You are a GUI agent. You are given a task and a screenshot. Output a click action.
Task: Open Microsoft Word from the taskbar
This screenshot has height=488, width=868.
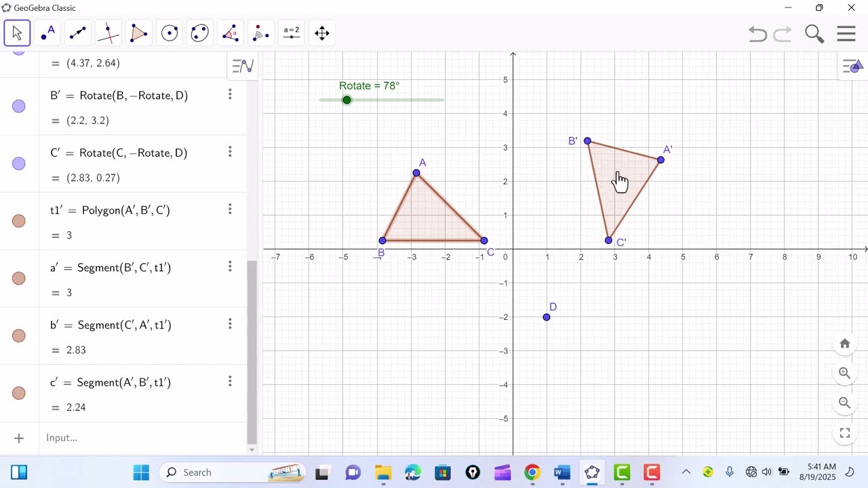(562, 472)
